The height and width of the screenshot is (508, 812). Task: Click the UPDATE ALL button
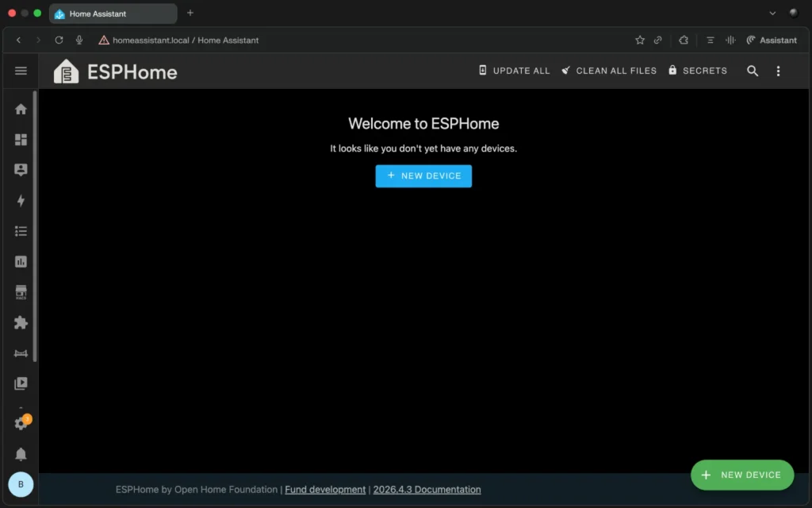[x=514, y=71]
